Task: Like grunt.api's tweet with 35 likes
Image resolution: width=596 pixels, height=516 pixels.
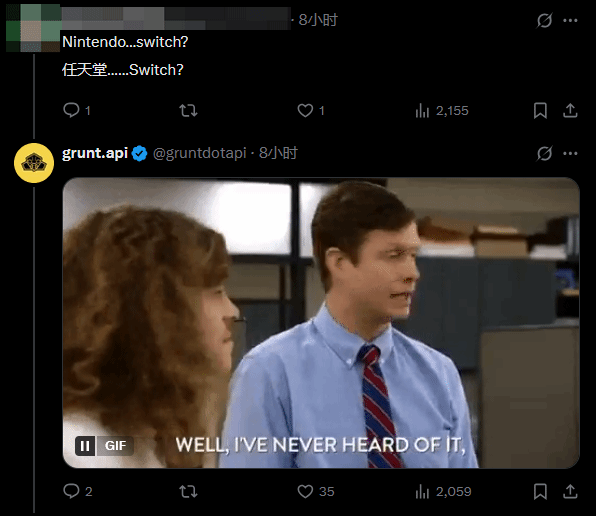Action: click(315, 491)
